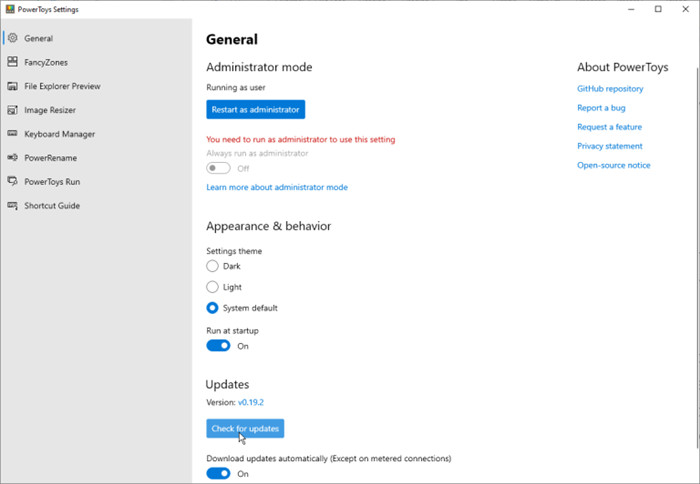Click the PowerToys Run icon

coord(12,181)
